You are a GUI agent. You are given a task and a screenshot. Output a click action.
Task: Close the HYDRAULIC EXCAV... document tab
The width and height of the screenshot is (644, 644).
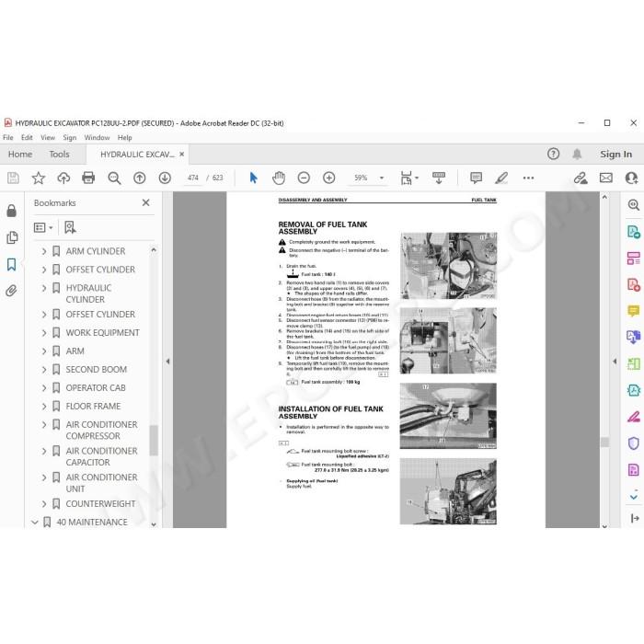click(x=181, y=154)
